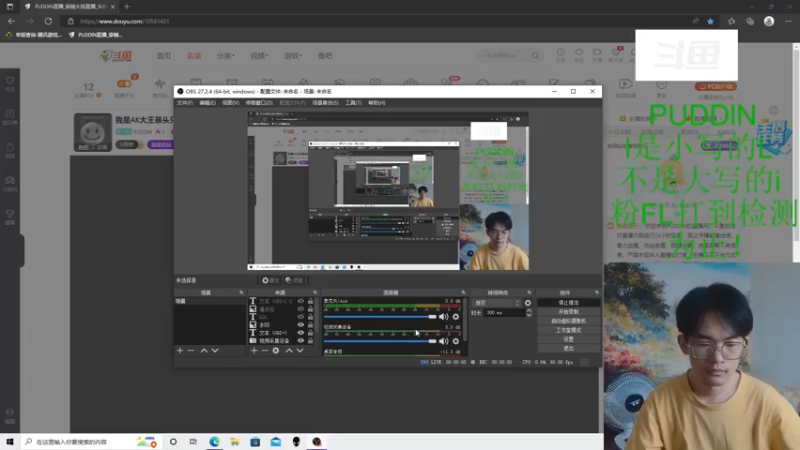Expand the 视频 dropdown on Douyu page
This screenshot has height=450, width=800.
point(259,56)
